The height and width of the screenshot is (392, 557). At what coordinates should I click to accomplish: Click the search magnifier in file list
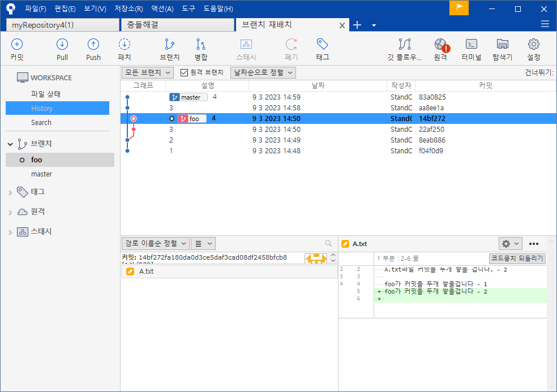coord(328,243)
